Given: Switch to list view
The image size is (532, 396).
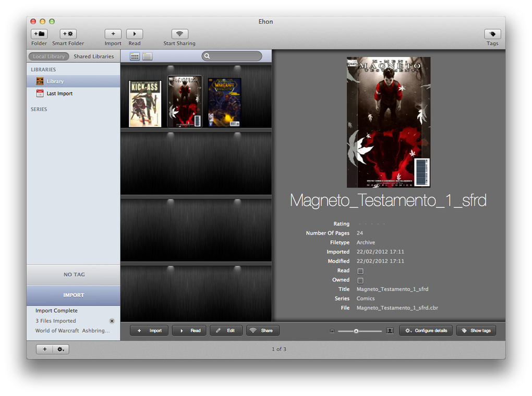Looking at the screenshot, I should coord(147,56).
